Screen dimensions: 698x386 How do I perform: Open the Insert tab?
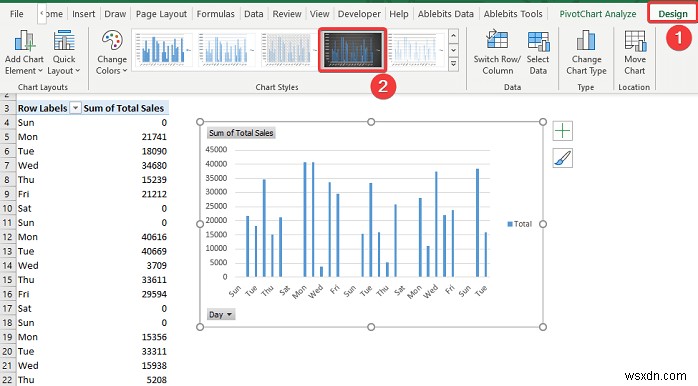coord(83,14)
